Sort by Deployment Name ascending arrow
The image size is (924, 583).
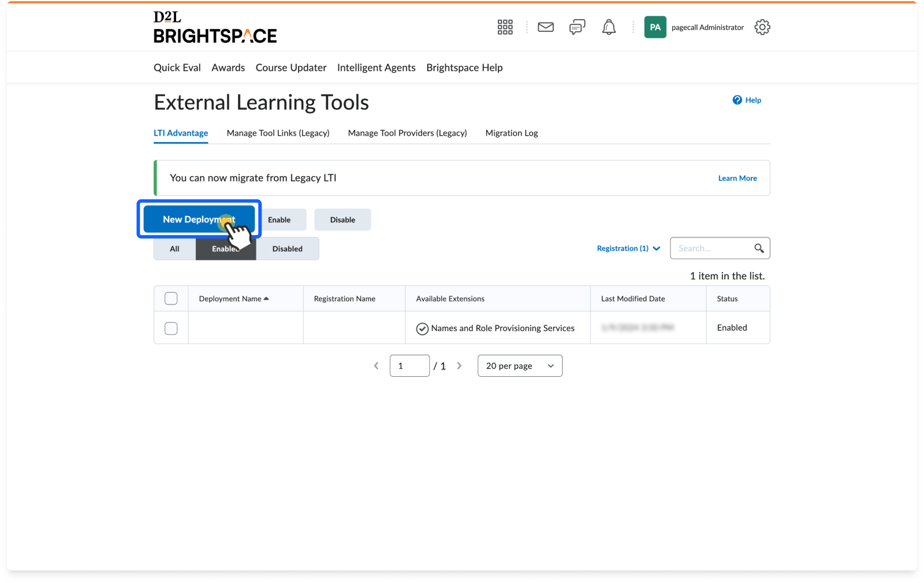coord(266,299)
